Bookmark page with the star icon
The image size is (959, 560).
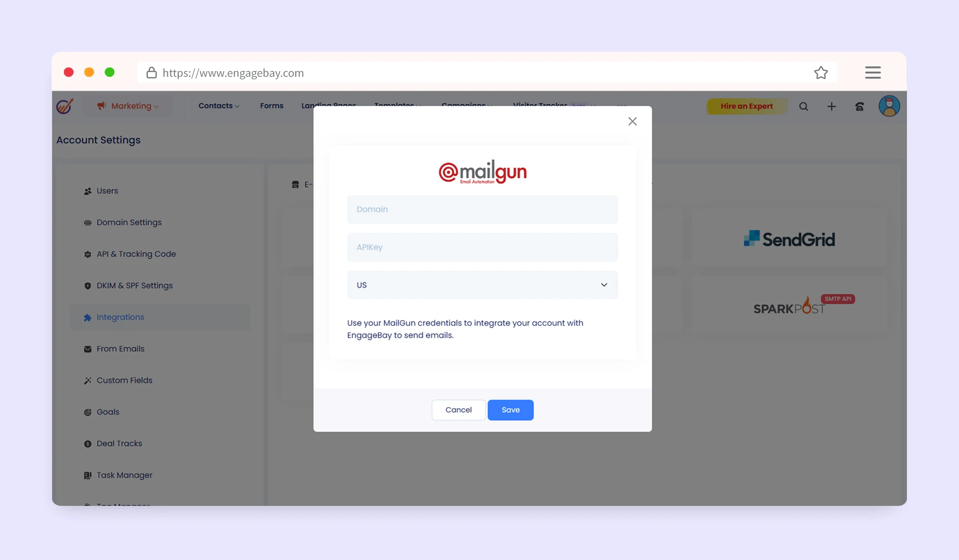point(820,73)
